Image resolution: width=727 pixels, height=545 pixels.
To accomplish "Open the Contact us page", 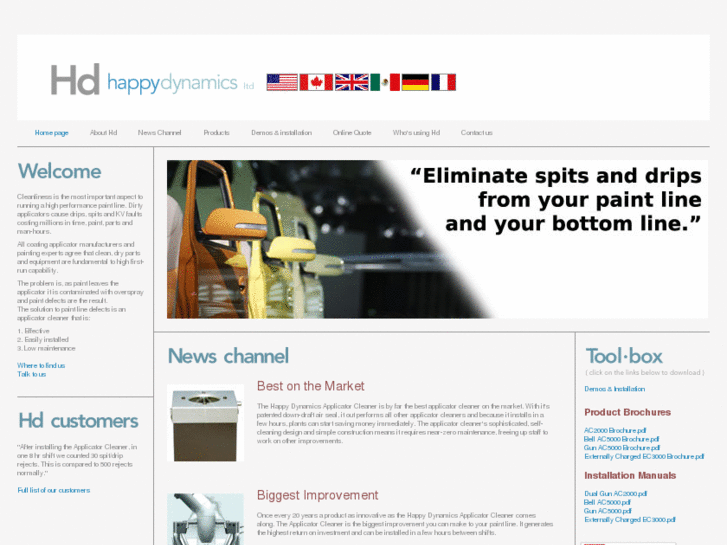I will point(477,133).
